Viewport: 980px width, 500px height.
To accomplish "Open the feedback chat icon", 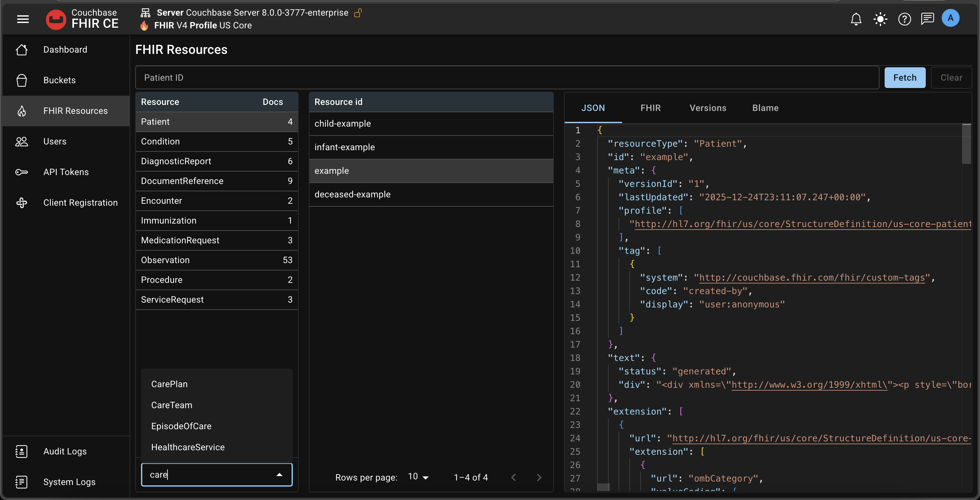I will [927, 18].
